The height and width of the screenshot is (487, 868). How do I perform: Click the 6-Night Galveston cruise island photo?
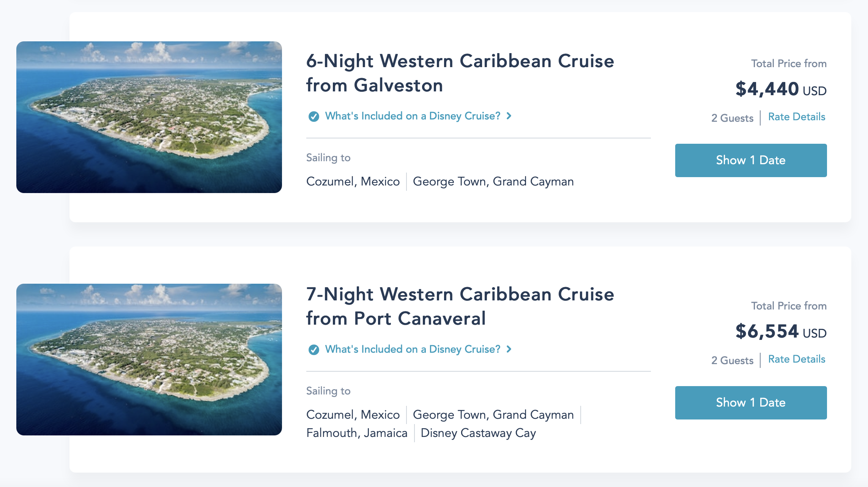(x=149, y=117)
